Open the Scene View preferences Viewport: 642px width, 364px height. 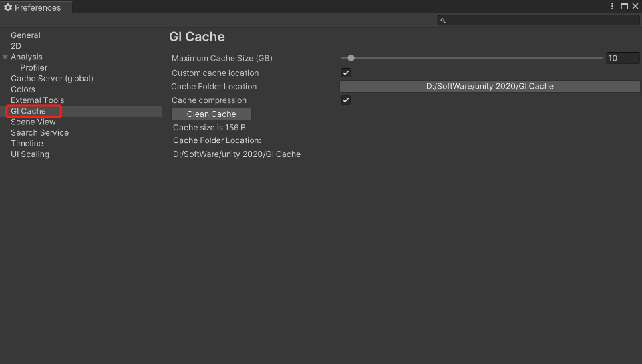[x=33, y=122]
